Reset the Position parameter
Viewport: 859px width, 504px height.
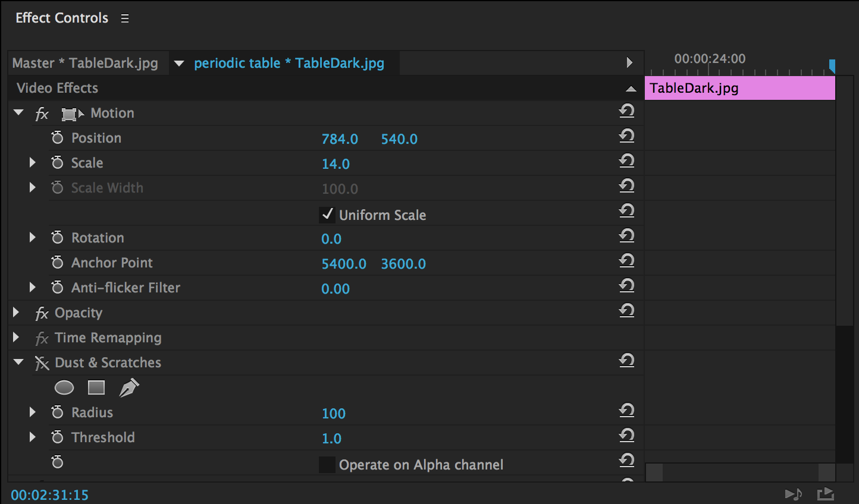click(626, 136)
